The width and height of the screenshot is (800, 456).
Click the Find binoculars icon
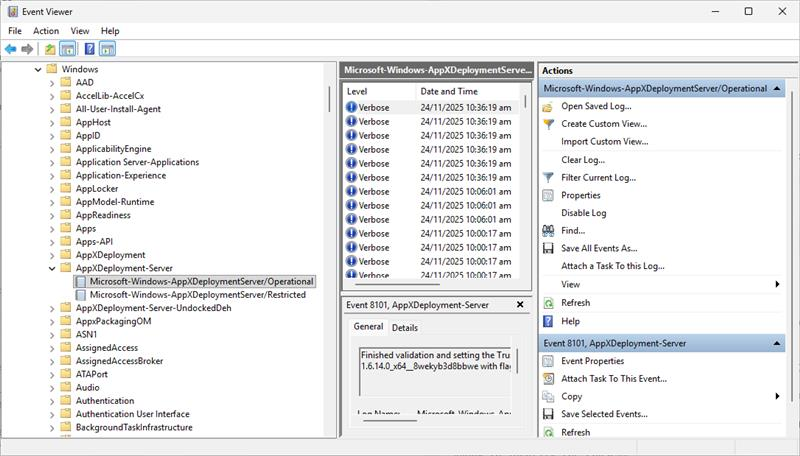point(548,231)
